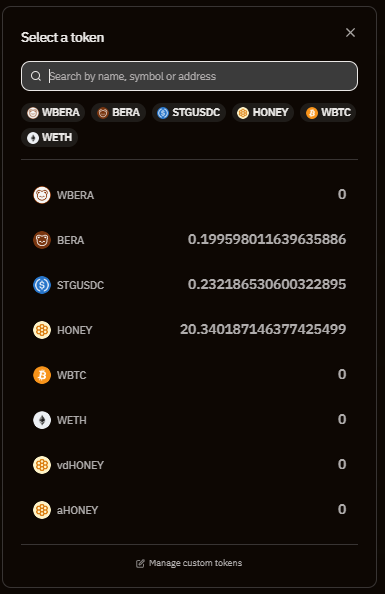Click the WETH ethereum diamond icon in list

pos(42,420)
